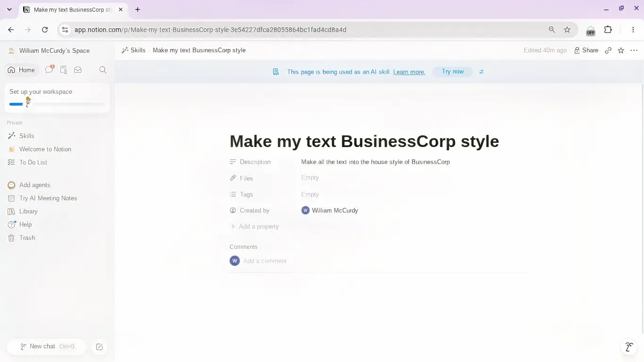Add page to favorites star

[x=621, y=50]
